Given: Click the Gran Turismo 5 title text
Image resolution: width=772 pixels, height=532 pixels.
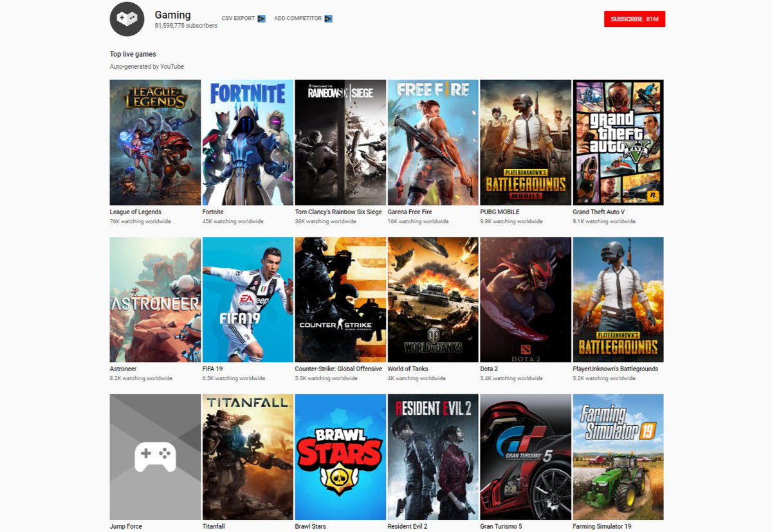Looking at the screenshot, I should tap(501, 526).
